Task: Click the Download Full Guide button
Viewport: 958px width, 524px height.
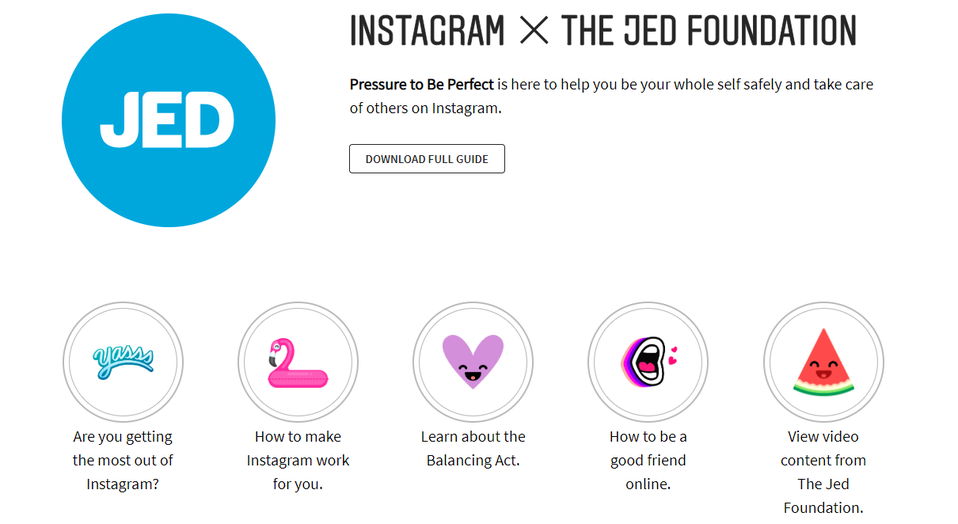Action: [427, 159]
